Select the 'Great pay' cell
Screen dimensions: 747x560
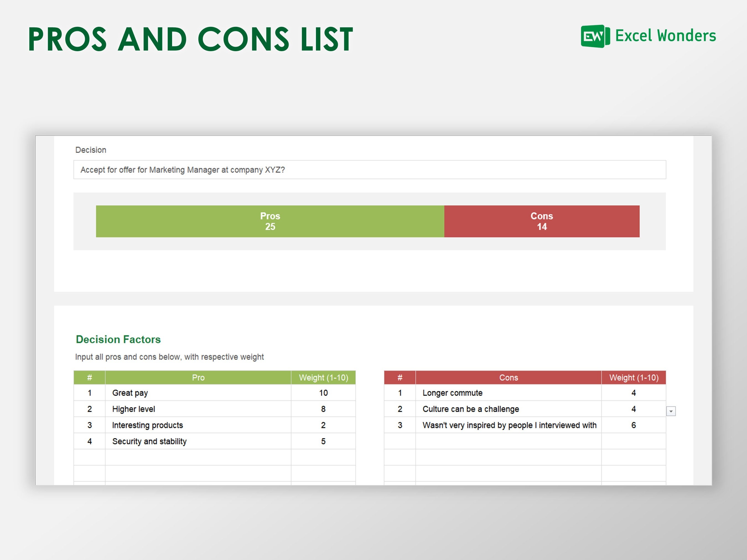click(198, 393)
